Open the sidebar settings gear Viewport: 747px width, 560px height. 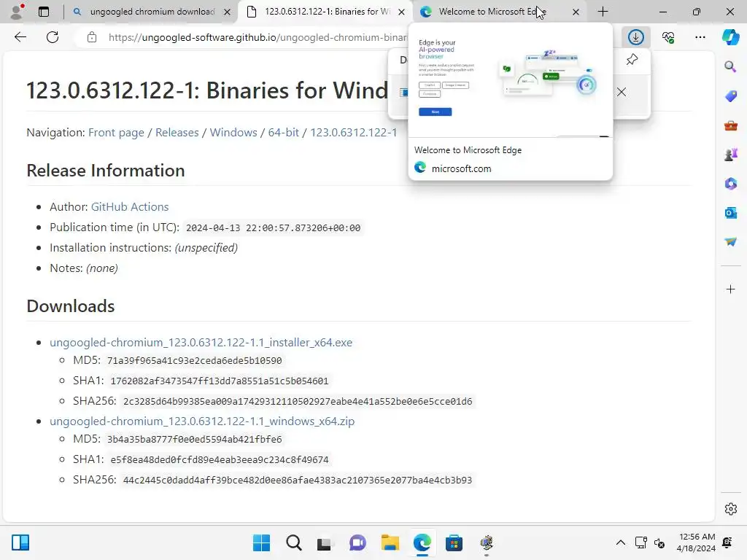click(730, 509)
